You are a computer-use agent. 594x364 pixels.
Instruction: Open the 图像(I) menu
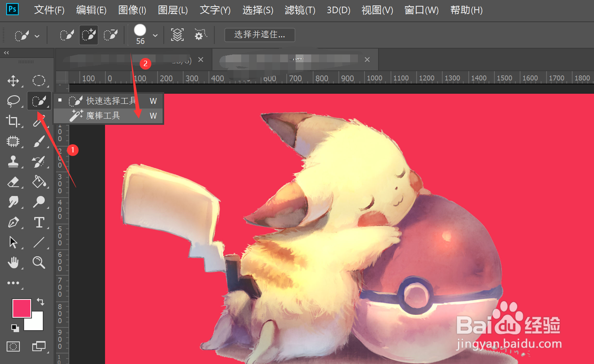132,10
